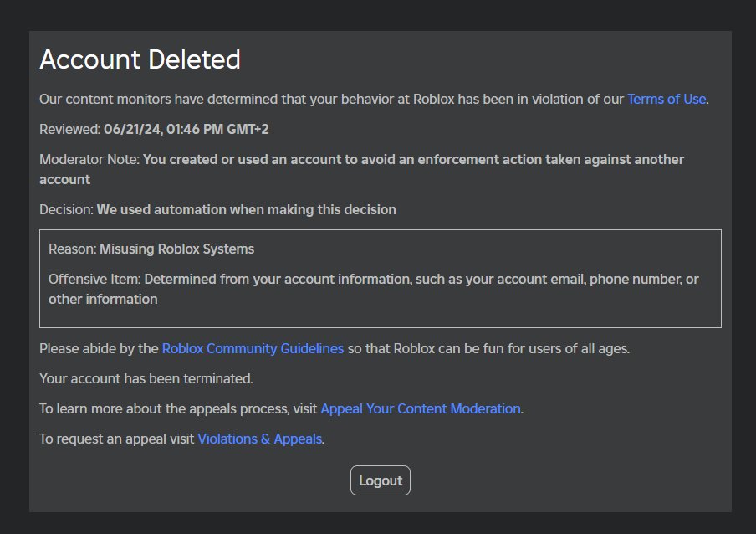
Task: Click 'We used automation when making this decision'
Action: point(247,209)
